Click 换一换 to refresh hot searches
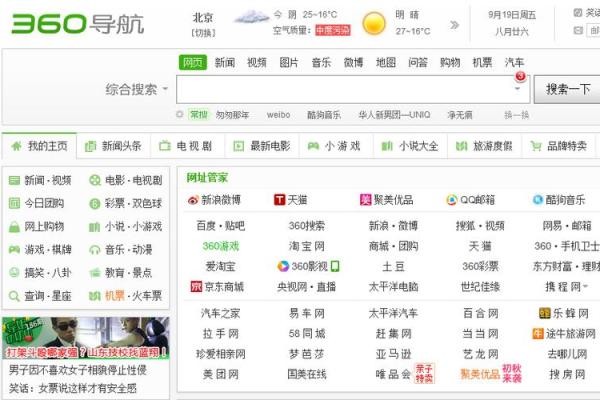Viewport: 600px width, 400px height. pos(517,115)
